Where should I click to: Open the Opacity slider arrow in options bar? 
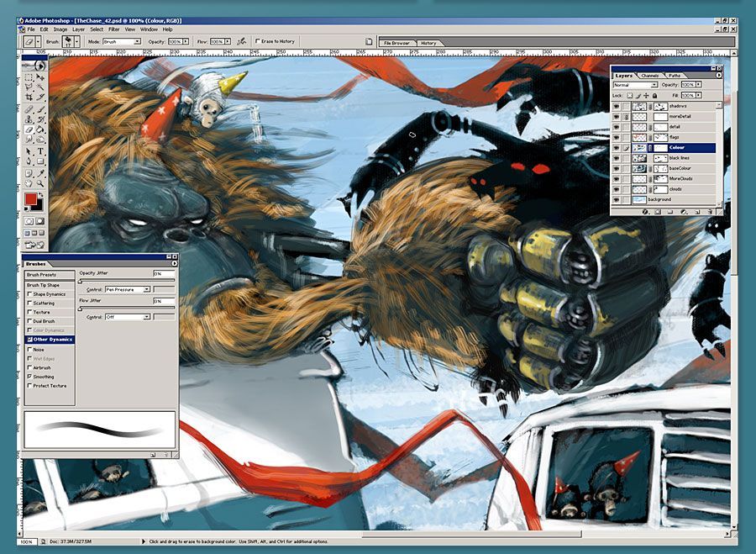pos(186,42)
